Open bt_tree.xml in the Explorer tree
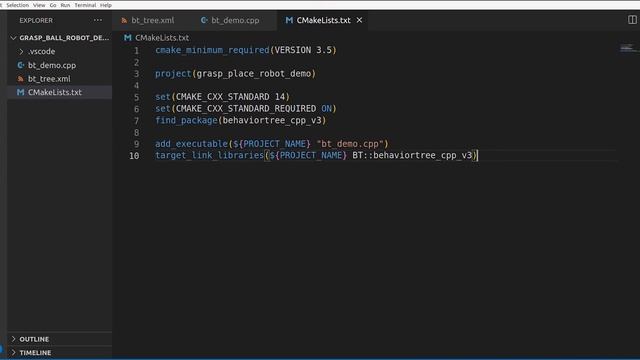640x360 pixels. (x=60, y=79)
